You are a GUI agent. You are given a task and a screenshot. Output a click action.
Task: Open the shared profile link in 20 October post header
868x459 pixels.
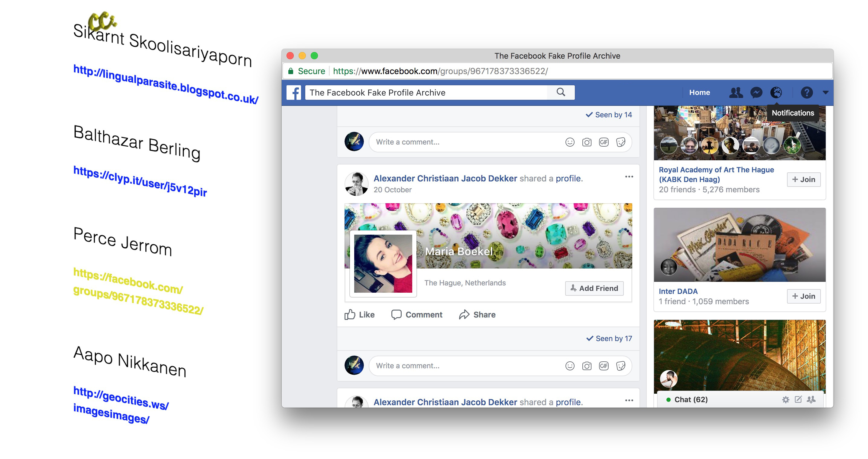pyautogui.click(x=568, y=178)
